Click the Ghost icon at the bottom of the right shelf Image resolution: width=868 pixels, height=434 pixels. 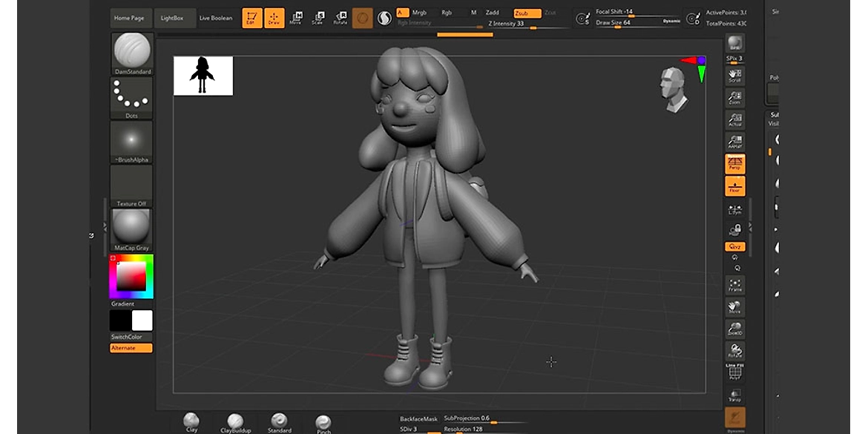tap(734, 419)
